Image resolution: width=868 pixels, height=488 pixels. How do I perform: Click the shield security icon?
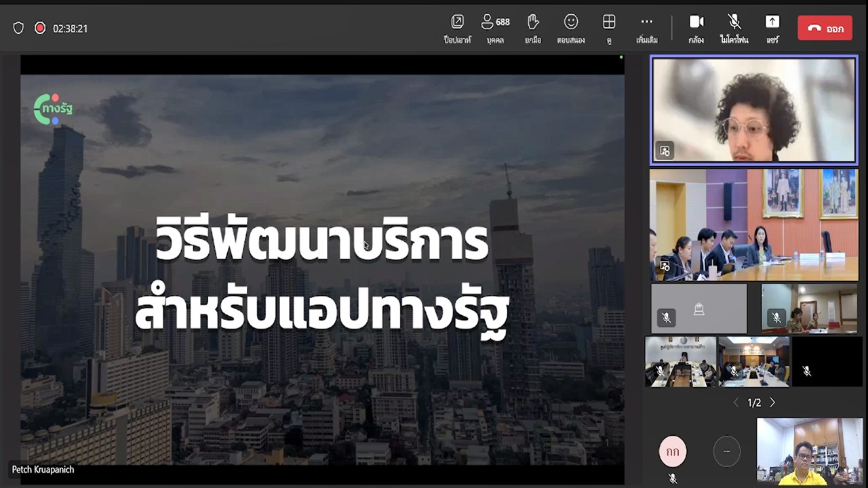tap(18, 28)
